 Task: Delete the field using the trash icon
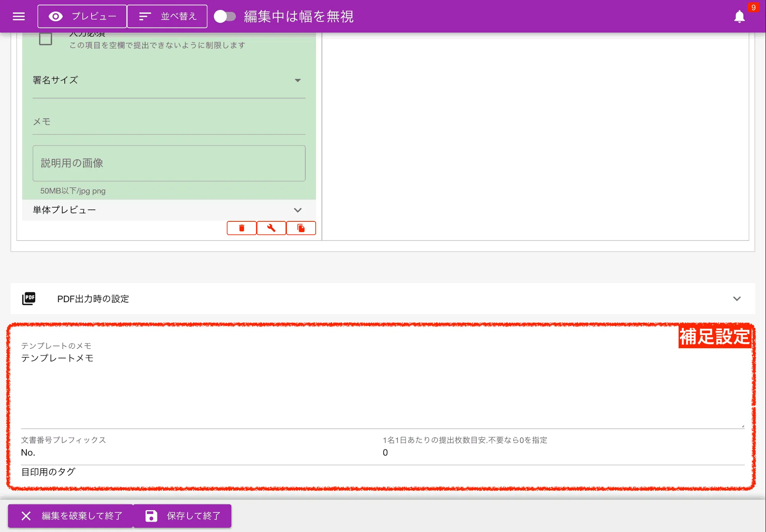pyautogui.click(x=241, y=228)
